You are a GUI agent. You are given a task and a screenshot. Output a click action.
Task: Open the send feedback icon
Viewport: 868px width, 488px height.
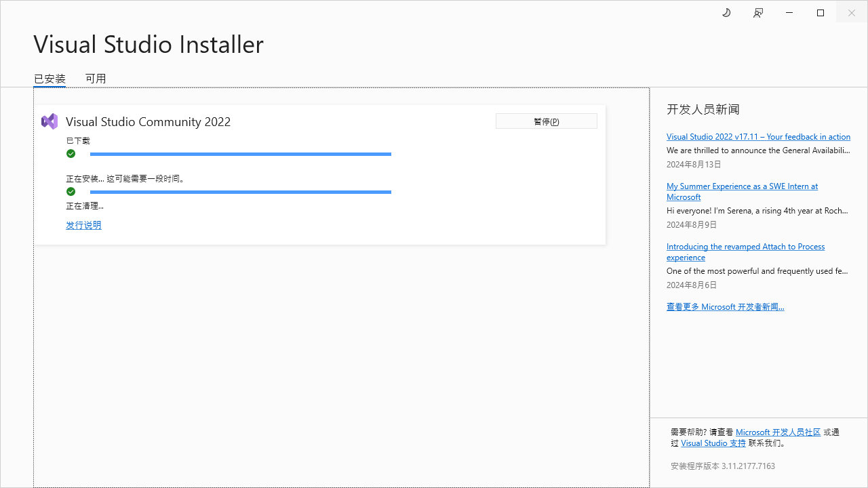pos(758,13)
